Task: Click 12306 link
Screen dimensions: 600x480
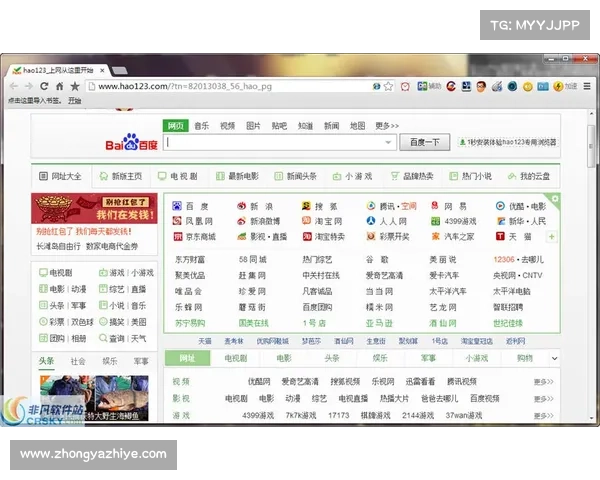Action: (504, 260)
